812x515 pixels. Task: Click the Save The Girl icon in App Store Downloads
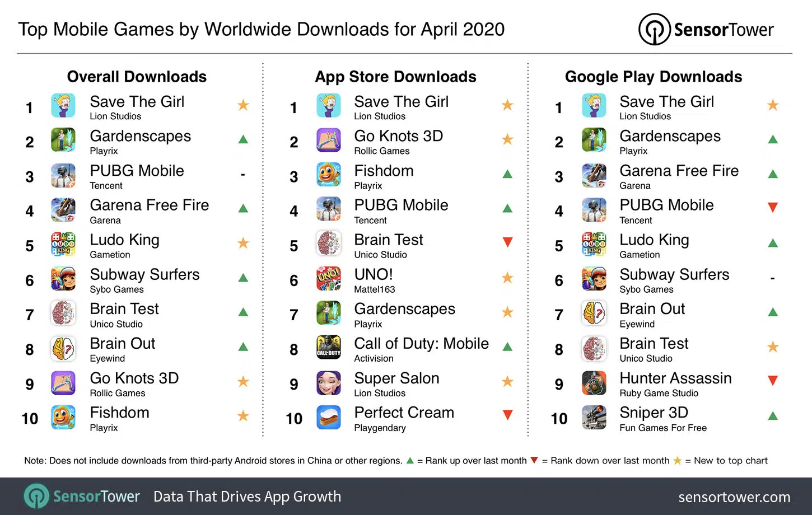click(329, 105)
